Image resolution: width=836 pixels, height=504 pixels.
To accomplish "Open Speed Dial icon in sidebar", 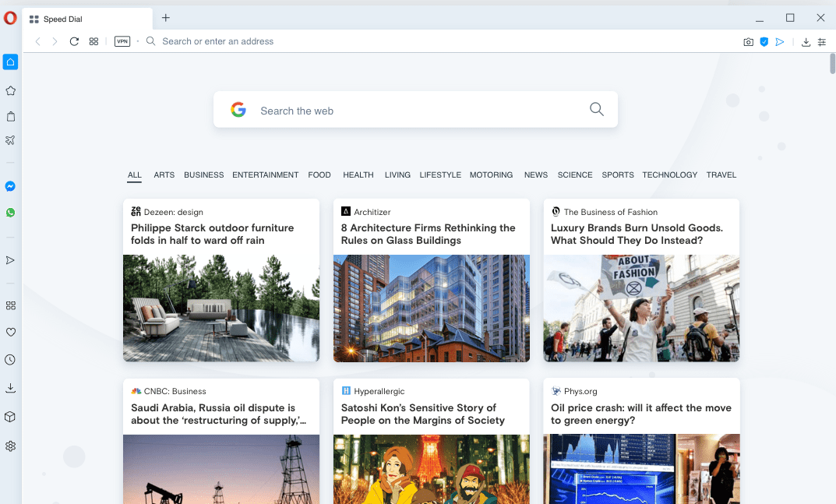I will tap(10, 305).
